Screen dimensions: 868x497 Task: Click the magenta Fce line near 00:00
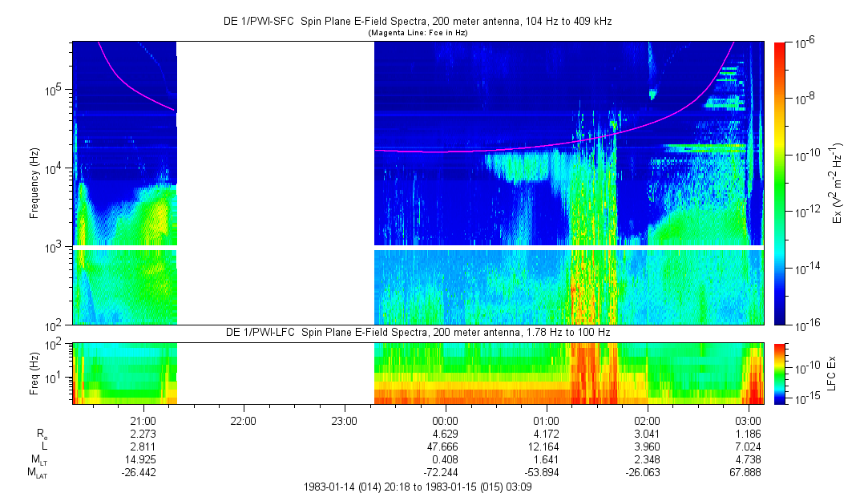point(445,151)
